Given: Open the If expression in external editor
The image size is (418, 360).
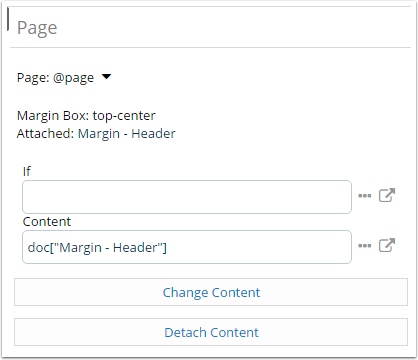Looking at the screenshot, I should click(x=387, y=195).
